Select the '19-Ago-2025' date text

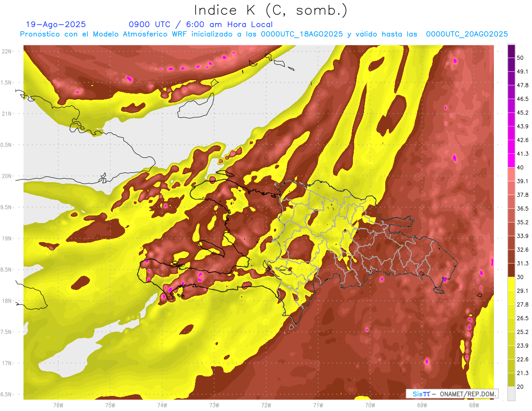coord(56,24)
